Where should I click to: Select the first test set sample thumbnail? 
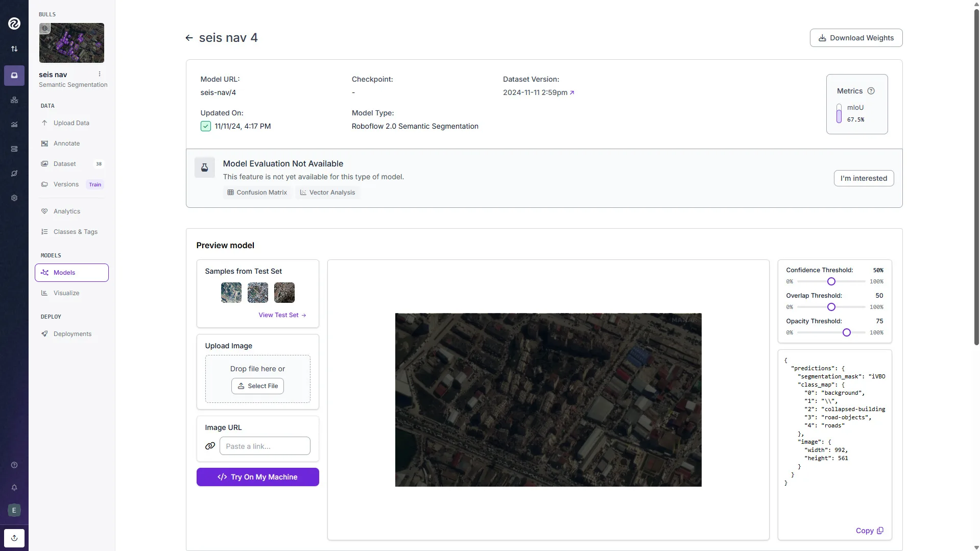[x=231, y=293]
